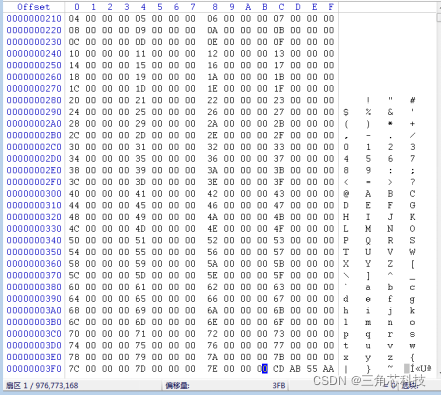This screenshot has width=441, height=396.
Task: Click the CD byte in row 00000003F0
Action: 279,369
